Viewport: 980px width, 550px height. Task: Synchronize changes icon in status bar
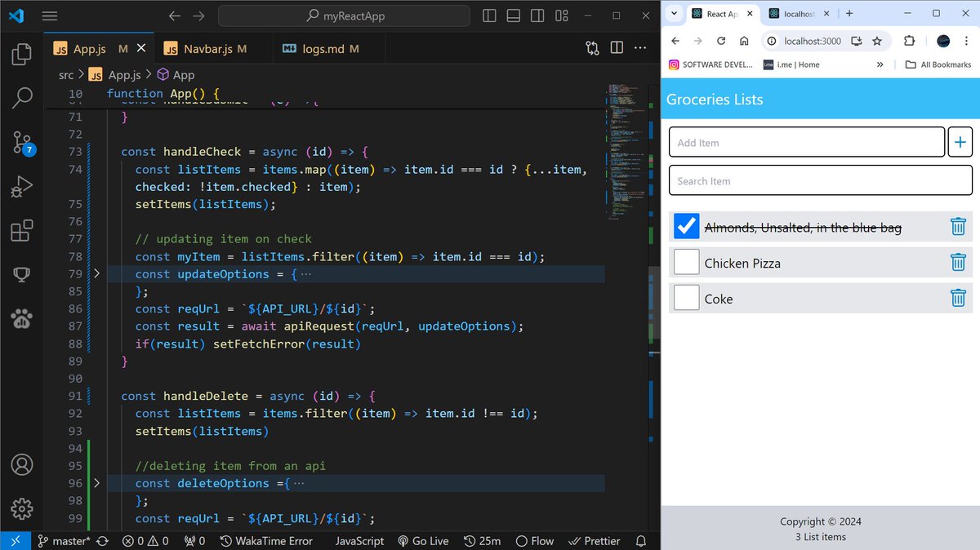[x=103, y=541]
